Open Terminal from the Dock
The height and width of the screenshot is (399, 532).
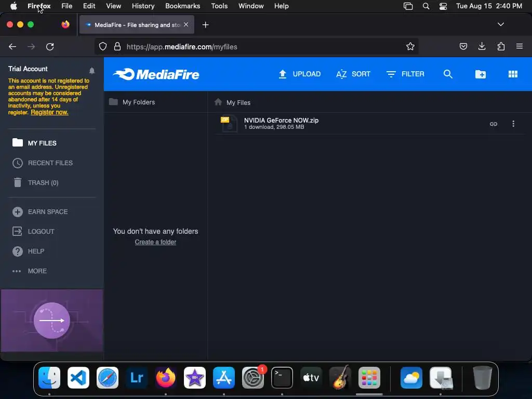tap(282, 378)
